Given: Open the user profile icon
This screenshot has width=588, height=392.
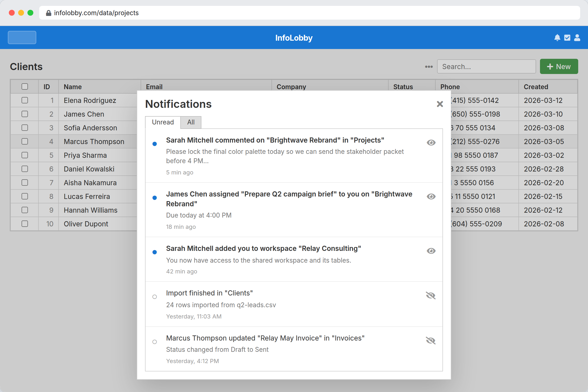Looking at the screenshot, I should (577, 37).
